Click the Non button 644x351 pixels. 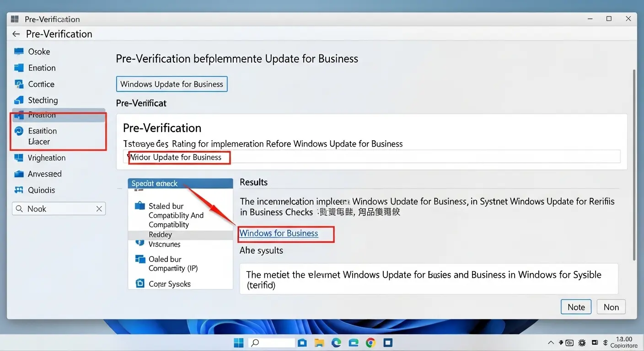coord(611,307)
